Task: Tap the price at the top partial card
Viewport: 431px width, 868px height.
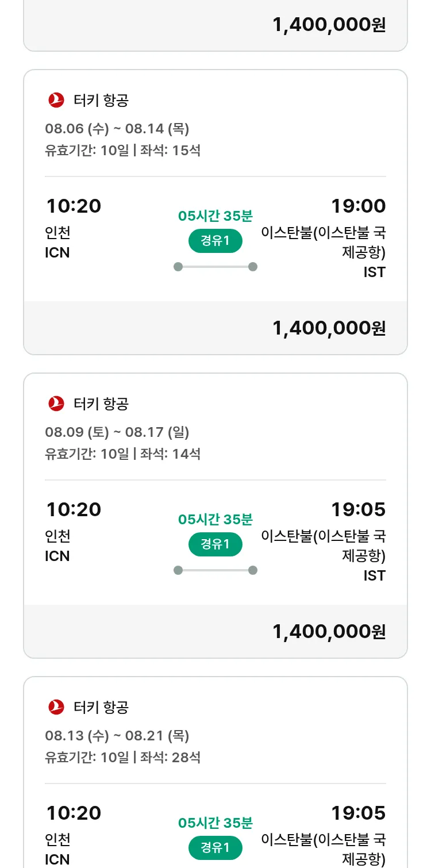Action: (x=329, y=25)
